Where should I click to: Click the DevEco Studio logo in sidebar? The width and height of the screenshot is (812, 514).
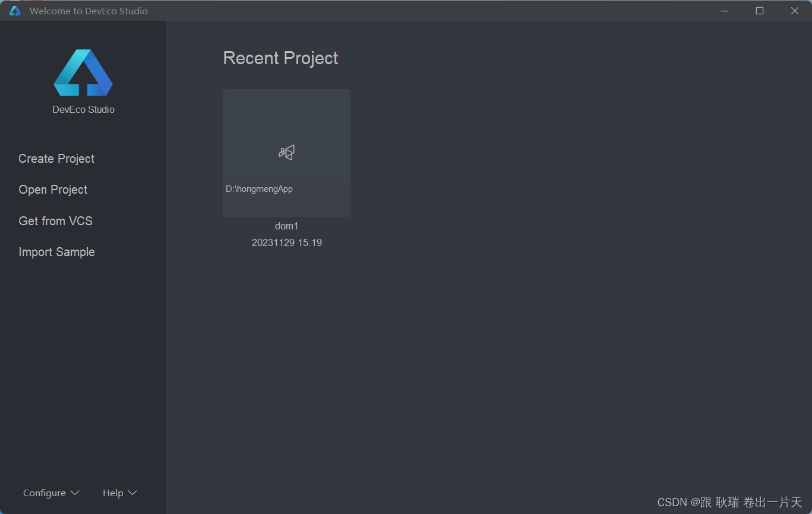pos(83,72)
